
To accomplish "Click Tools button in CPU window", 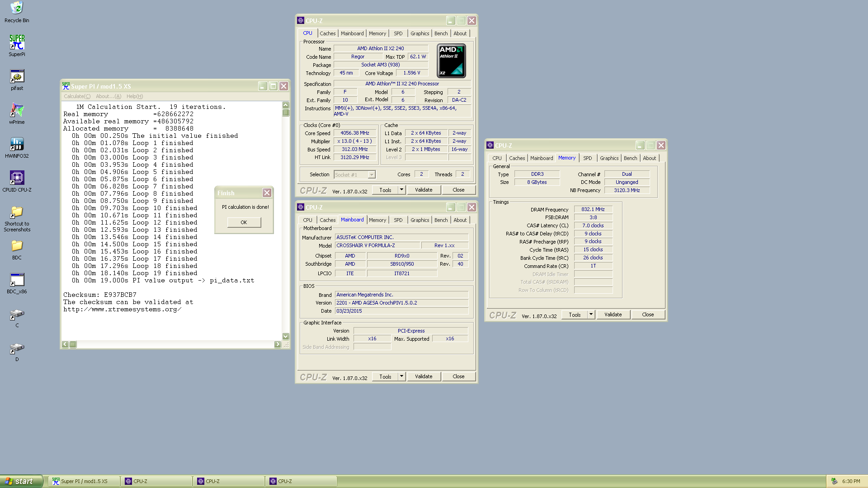I will 385,190.
